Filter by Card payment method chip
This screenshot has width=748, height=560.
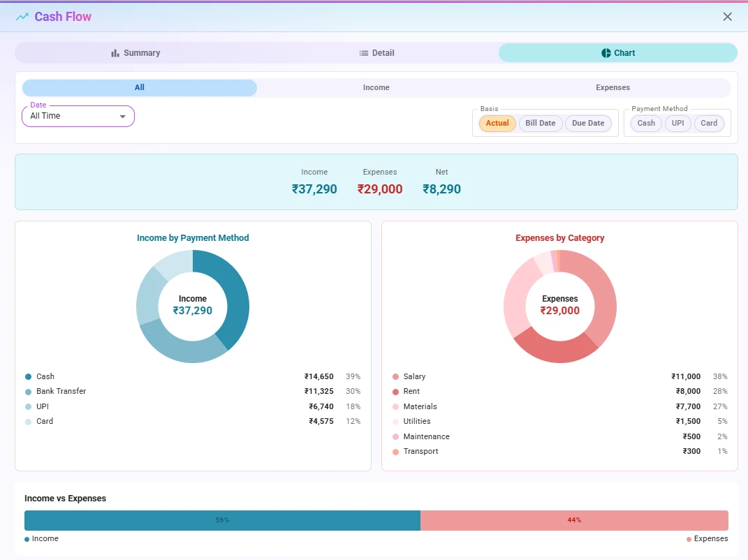[708, 123]
